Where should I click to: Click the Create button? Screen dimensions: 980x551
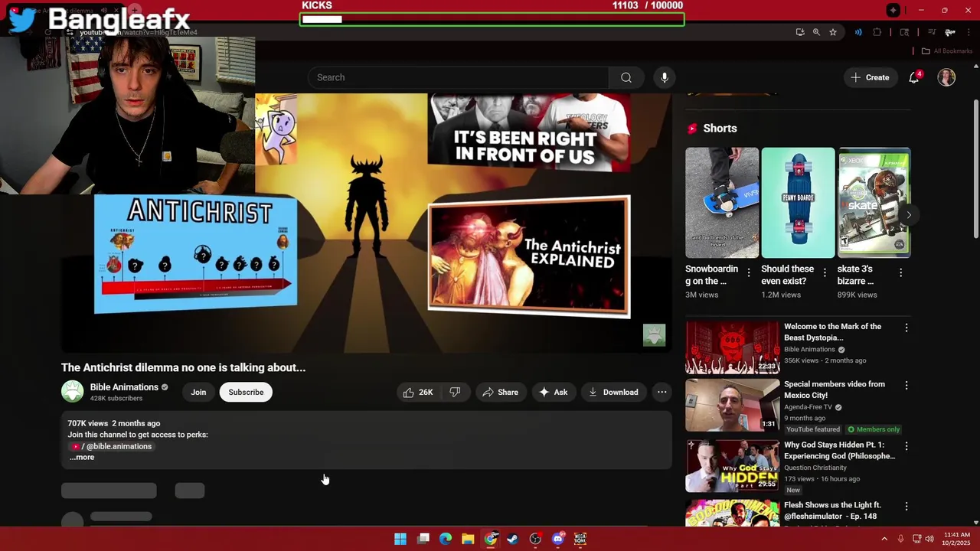[x=870, y=77]
